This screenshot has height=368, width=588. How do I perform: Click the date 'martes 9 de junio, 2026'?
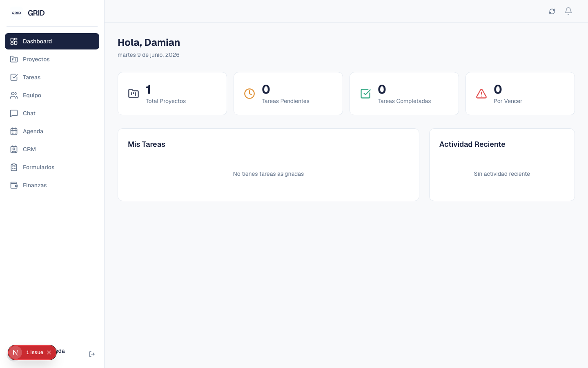[149, 55]
